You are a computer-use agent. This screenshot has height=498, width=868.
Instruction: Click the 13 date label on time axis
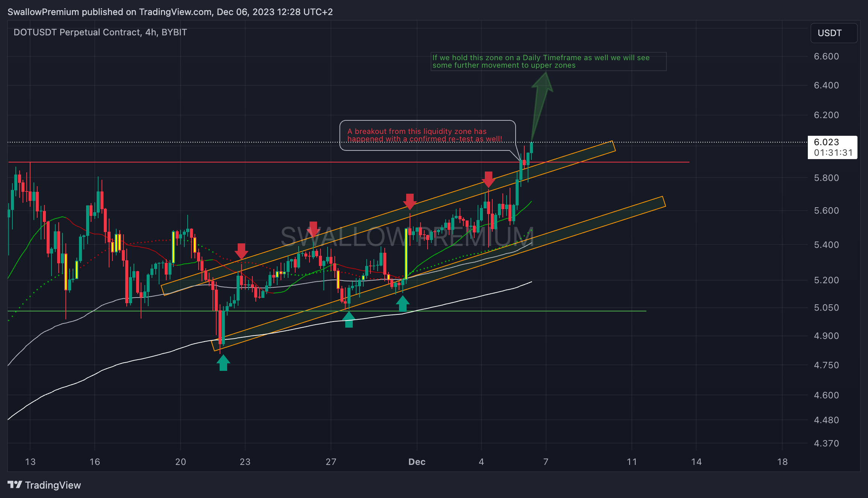[30, 462]
